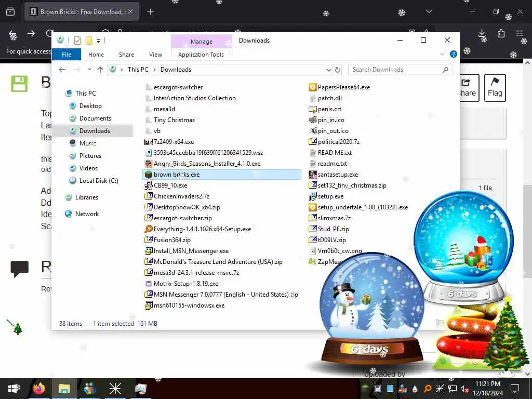Screen dimensions: 532x399
Task: Click the santasetup.exe icon
Action: 312,175
